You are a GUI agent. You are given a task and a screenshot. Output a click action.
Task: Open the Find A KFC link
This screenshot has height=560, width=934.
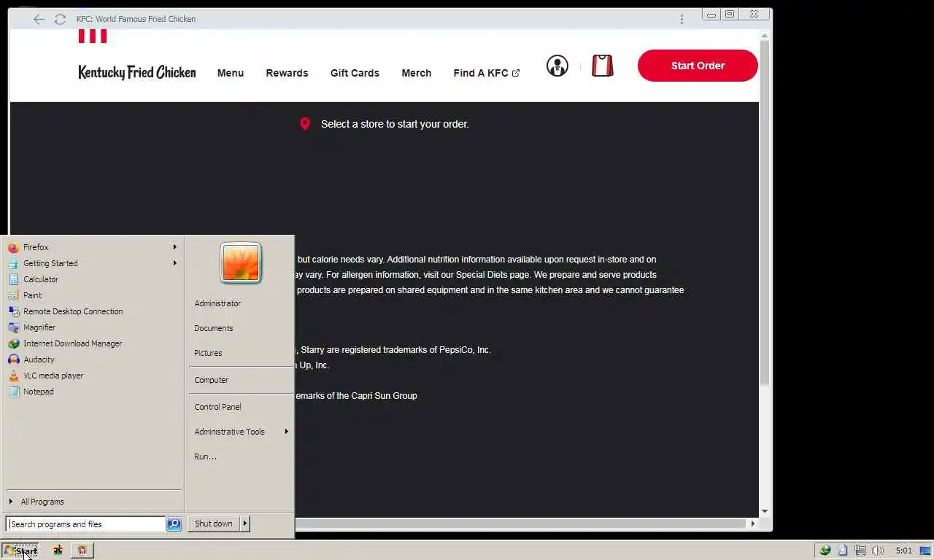487,73
